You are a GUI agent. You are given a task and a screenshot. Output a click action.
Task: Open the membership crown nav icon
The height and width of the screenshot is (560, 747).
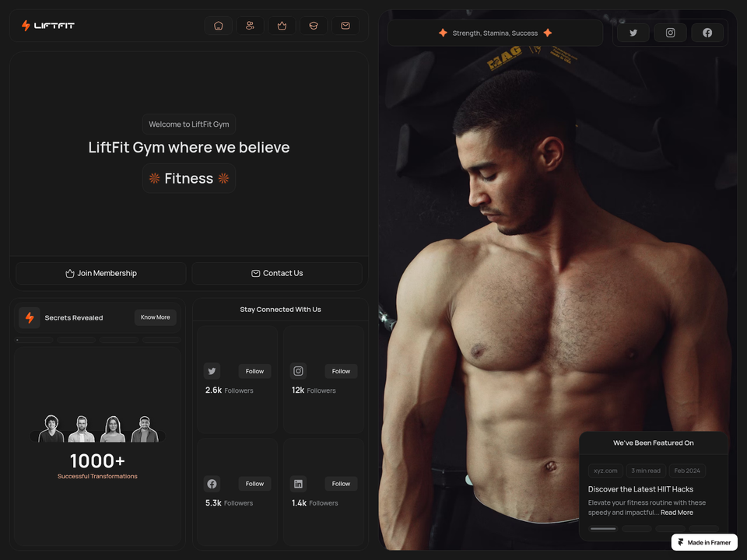click(x=282, y=26)
